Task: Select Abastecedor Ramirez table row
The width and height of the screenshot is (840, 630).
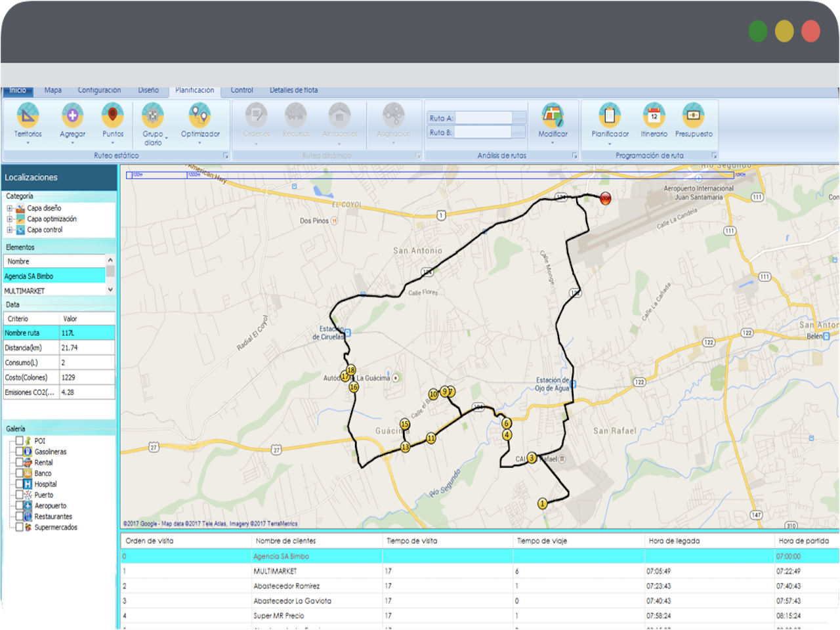Action: click(480, 586)
